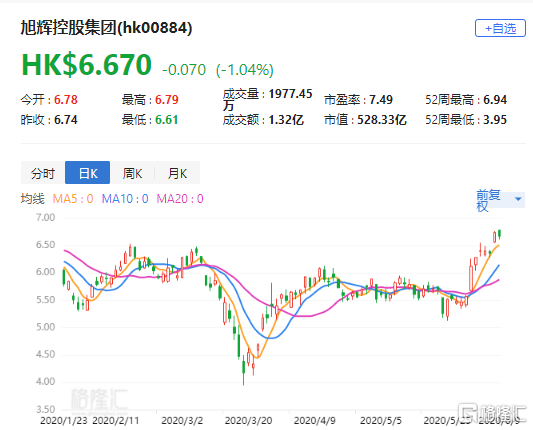Click the 2020/5/5 date axis label
The height and width of the screenshot is (430, 533).
tap(381, 420)
